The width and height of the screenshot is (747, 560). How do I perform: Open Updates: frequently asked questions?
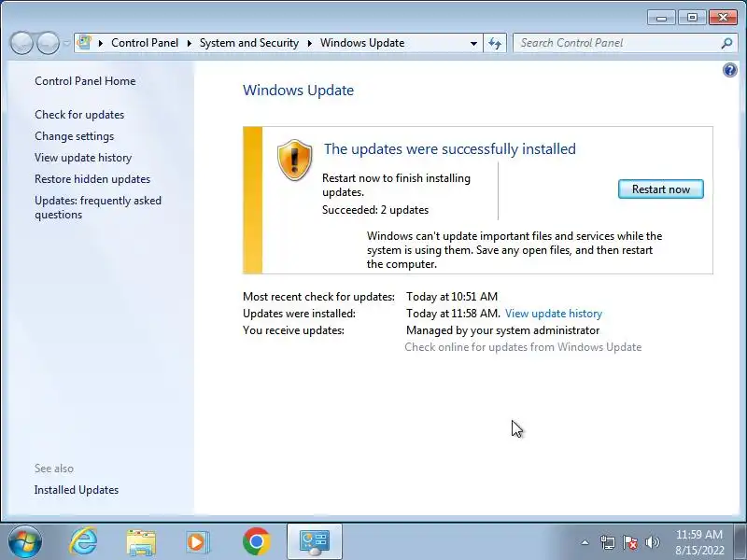(98, 207)
